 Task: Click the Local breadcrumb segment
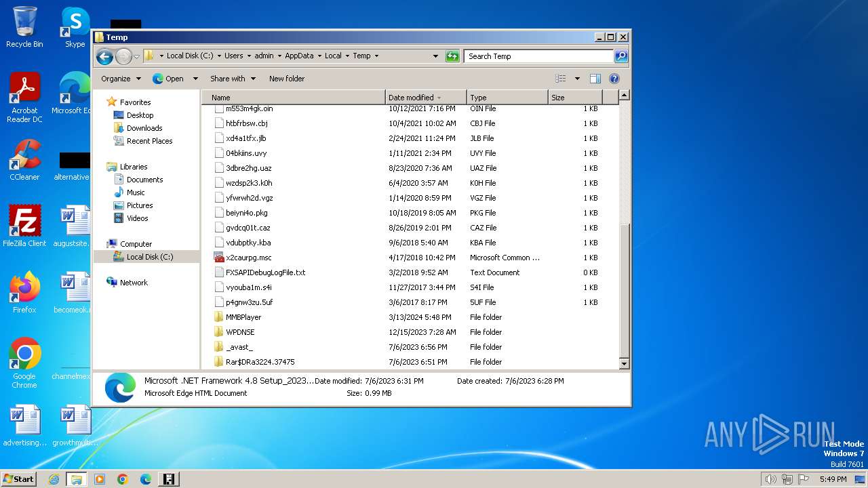pos(333,56)
